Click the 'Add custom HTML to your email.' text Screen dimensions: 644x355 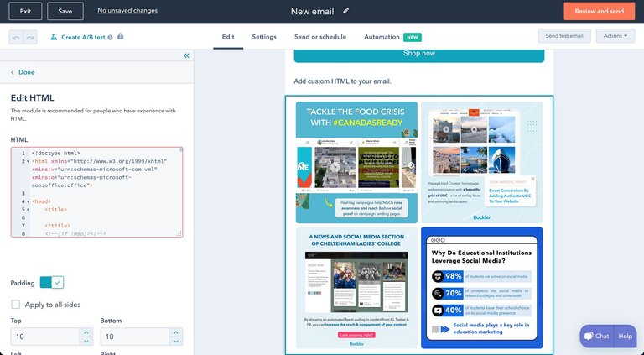pyautogui.click(x=342, y=81)
